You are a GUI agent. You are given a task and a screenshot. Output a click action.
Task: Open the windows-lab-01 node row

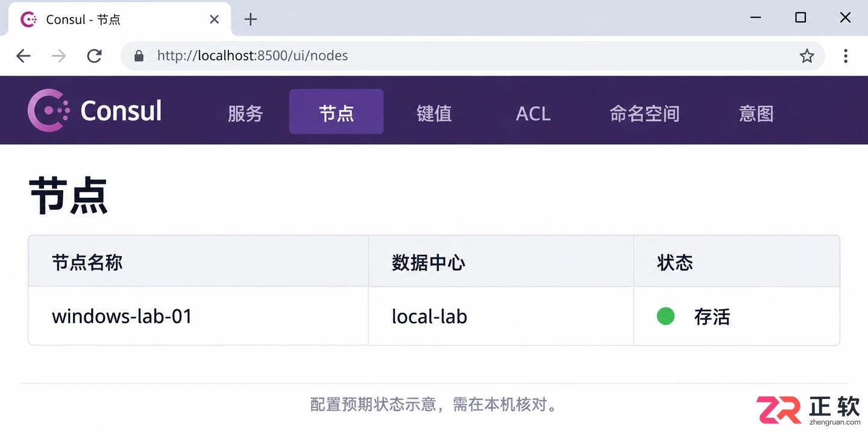[434, 316]
